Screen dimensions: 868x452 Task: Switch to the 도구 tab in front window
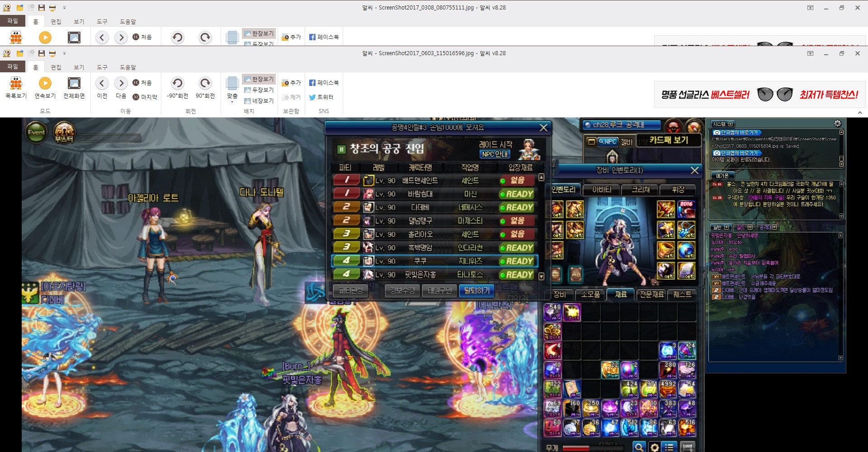point(102,67)
